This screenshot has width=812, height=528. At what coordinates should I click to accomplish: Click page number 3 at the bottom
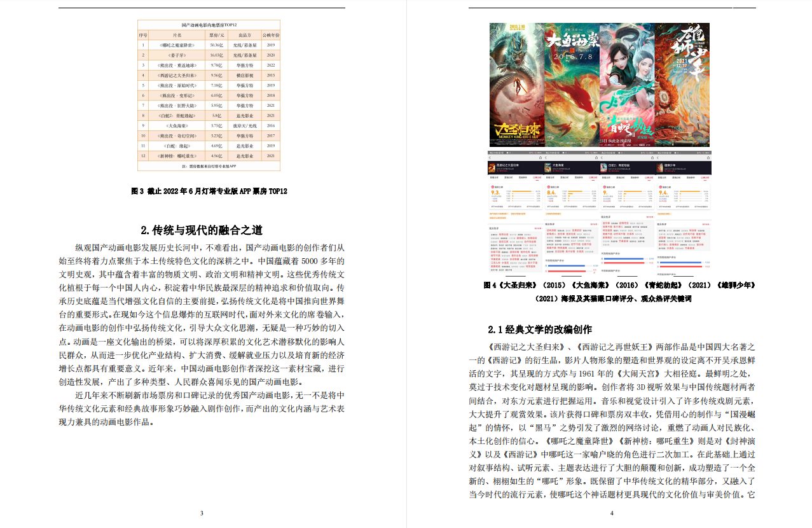pyautogui.click(x=202, y=513)
